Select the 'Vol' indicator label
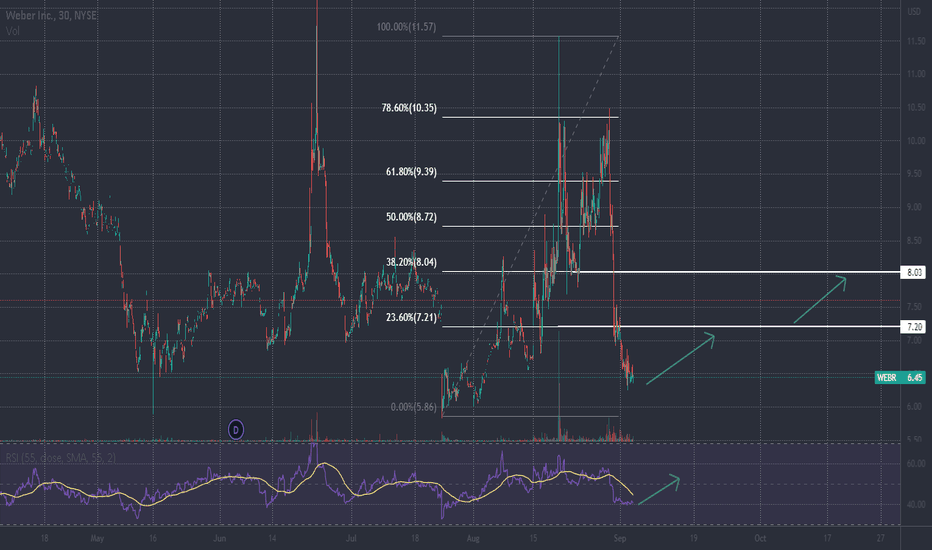Viewport: 932px width, 550px height. tap(12, 30)
